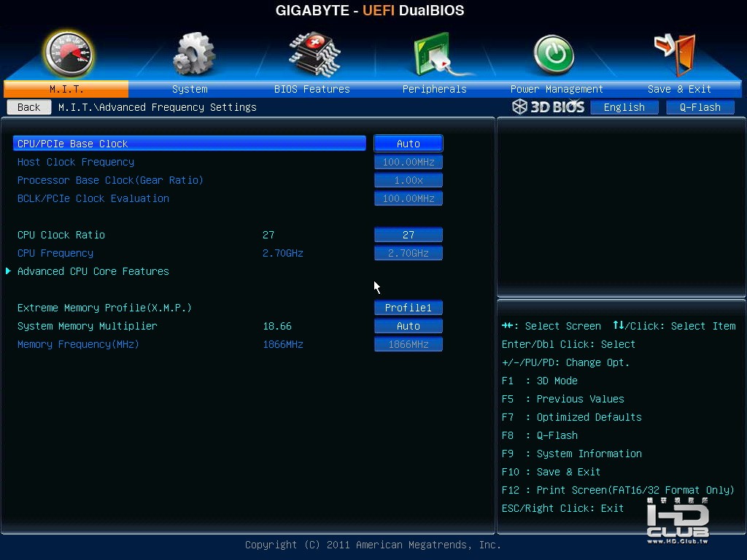
Task: Select the Memory Frequency(MHz) label
Action: tap(78, 344)
